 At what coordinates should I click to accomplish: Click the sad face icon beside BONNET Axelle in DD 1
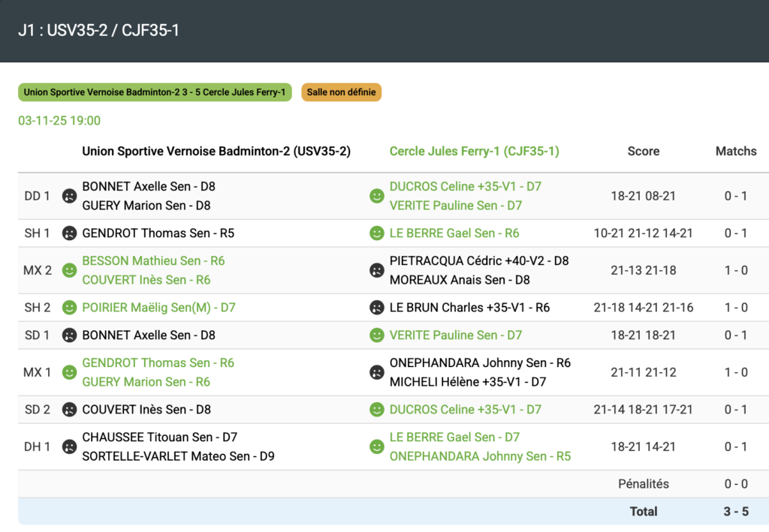click(x=69, y=196)
